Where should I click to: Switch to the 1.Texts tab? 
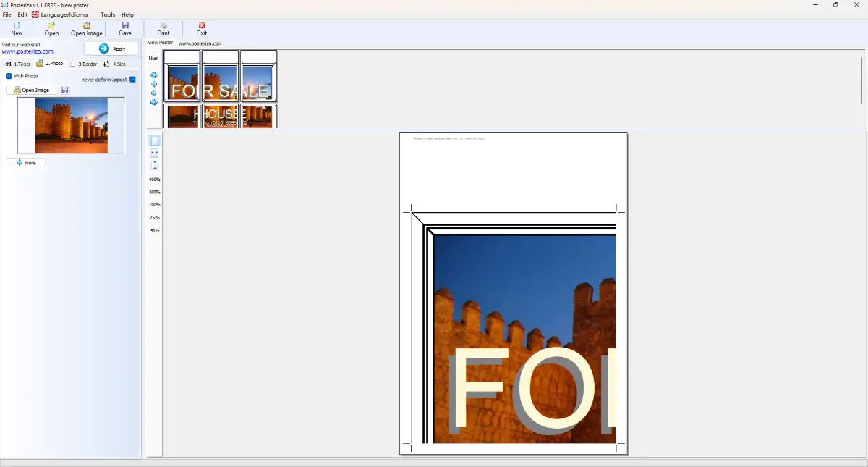click(x=18, y=64)
